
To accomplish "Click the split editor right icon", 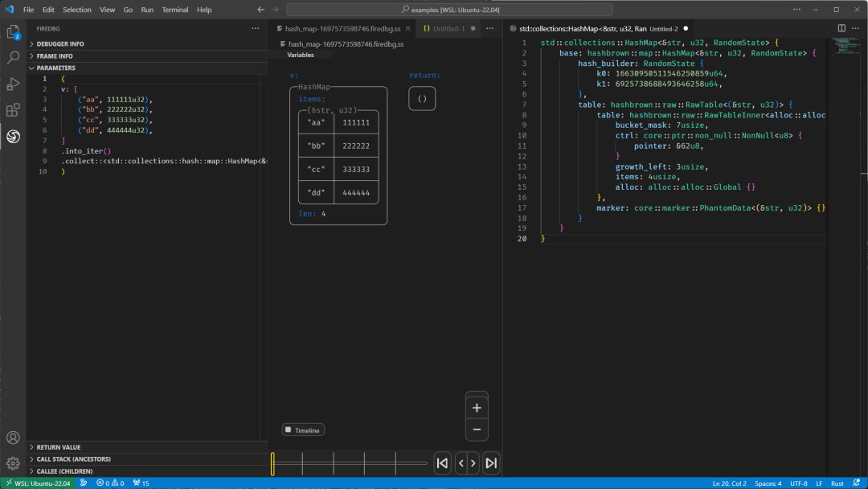I will pyautogui.click(x=841, y=28).
